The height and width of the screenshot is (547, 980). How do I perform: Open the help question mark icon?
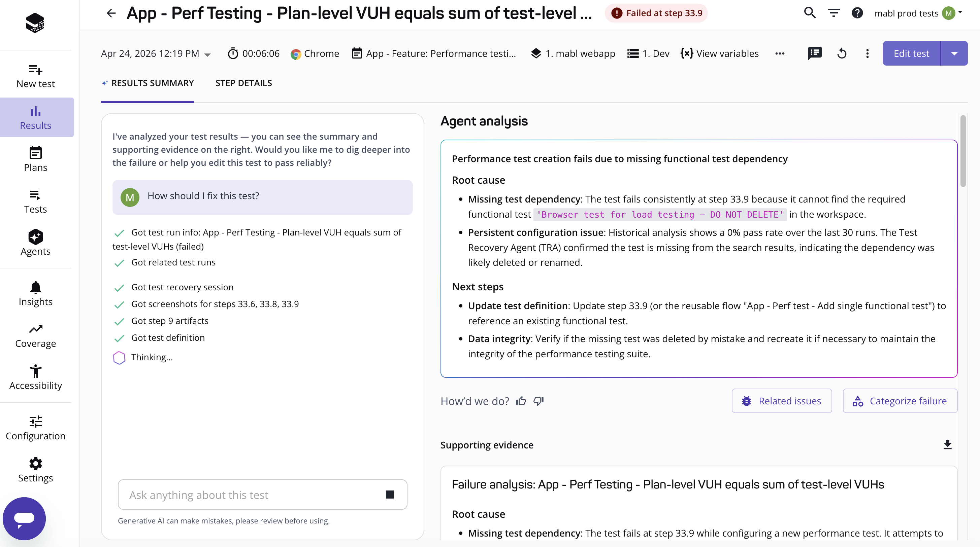857,13
